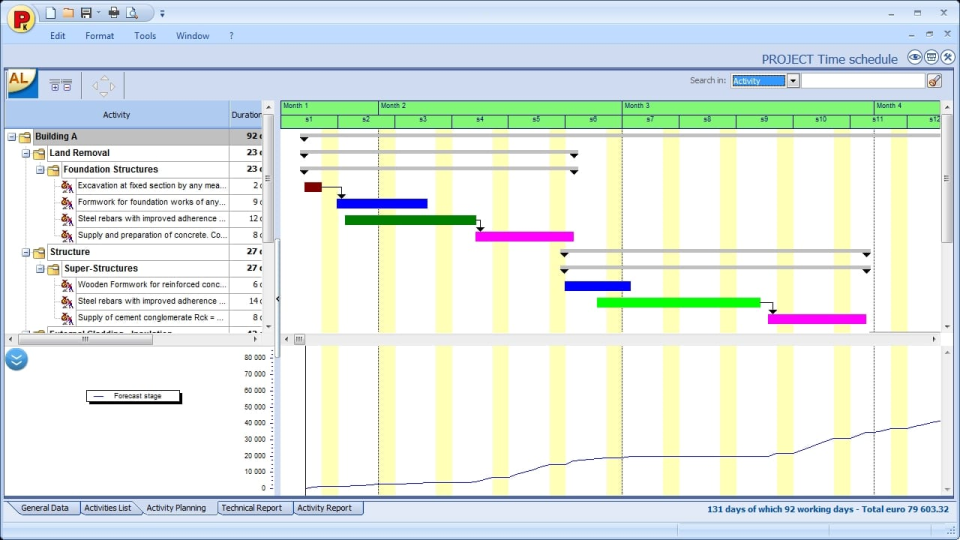Image resolution: width=960 pixels, height=540 pixels.
Task: Click the s7 week header
Action: (x=650, y=120)
